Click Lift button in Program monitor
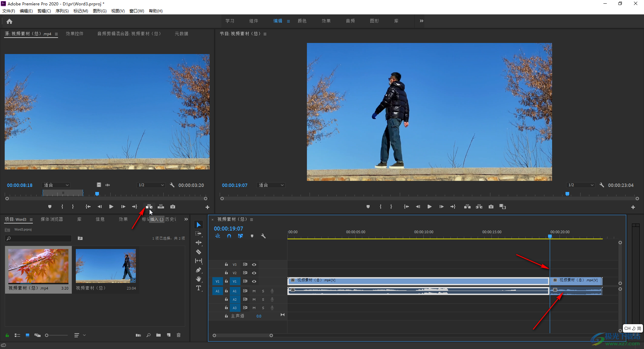 tap(467, 207)
